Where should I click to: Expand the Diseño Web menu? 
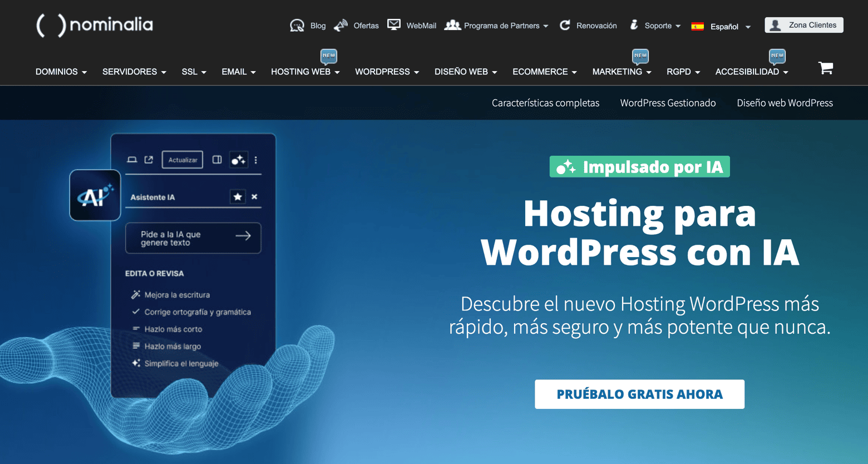click(x=466, y=72)
